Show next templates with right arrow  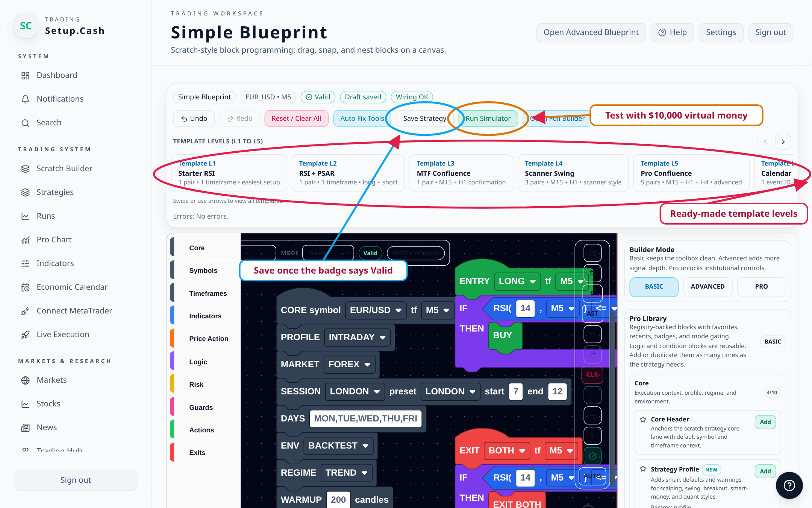pyautogui.click(x=783, y=142)
